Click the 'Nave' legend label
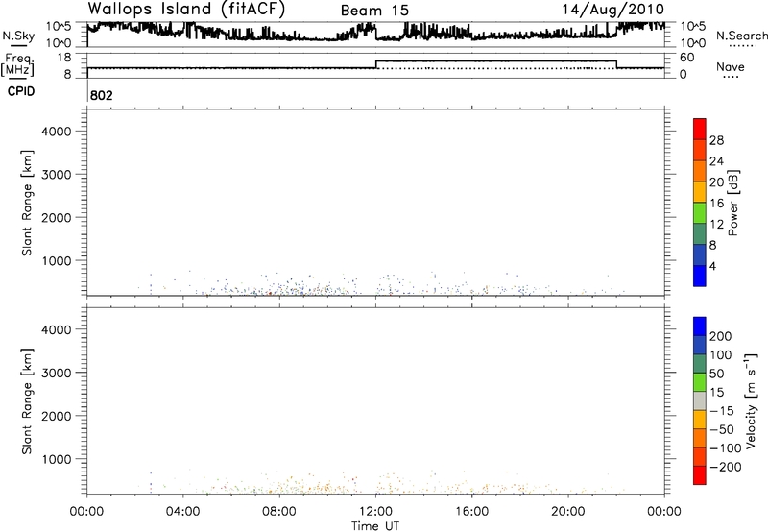Screen dimensions: 768x532 [731, 67]
